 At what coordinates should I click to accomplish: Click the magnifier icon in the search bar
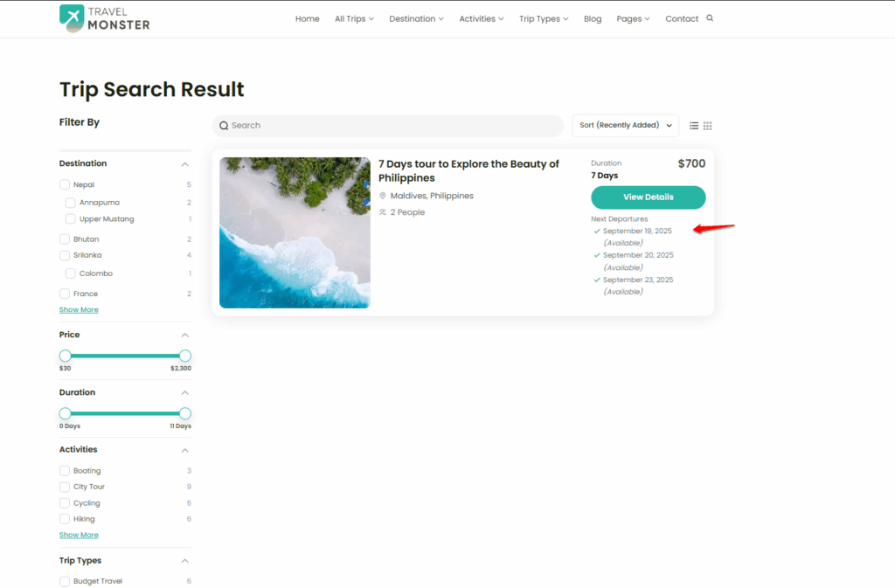click(x=224, y=126)
